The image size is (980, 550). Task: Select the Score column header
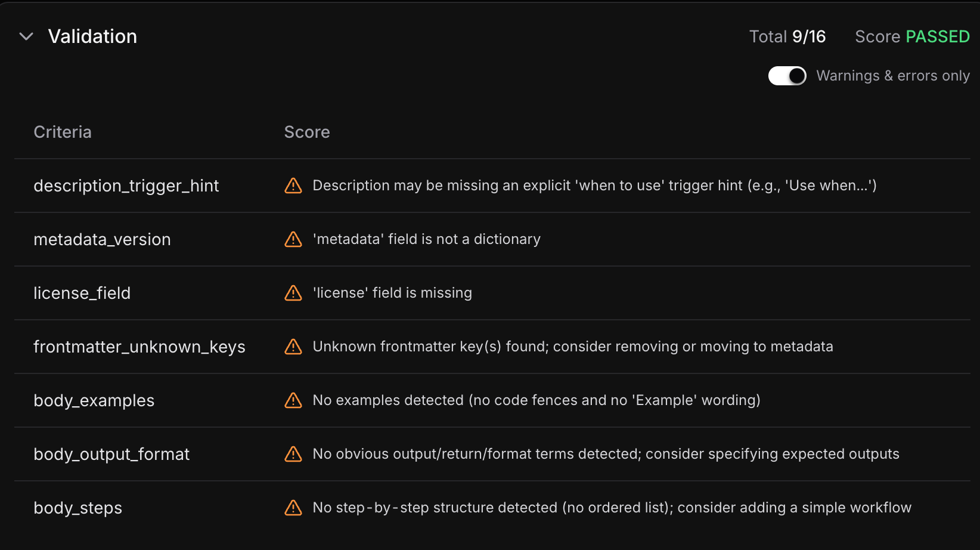coord(306,132)
